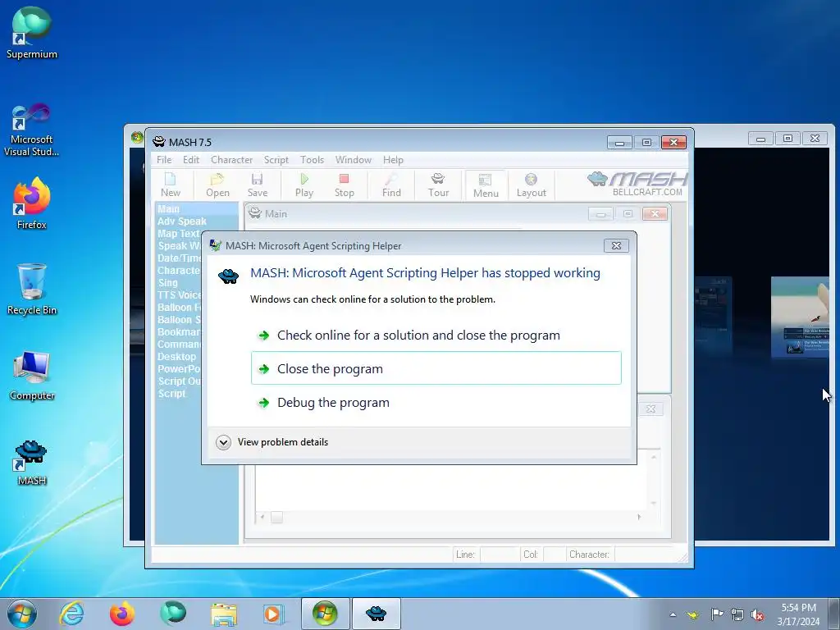Open Firefox desktop shortcut

pos(32,203)
